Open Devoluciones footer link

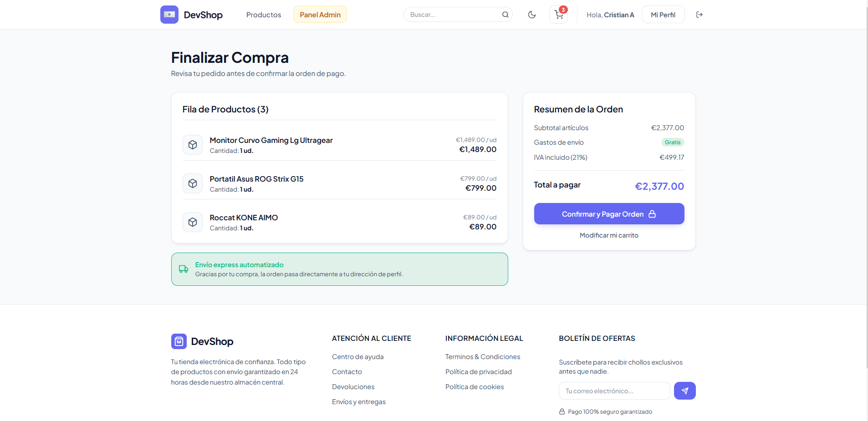[x=353, y=387]
